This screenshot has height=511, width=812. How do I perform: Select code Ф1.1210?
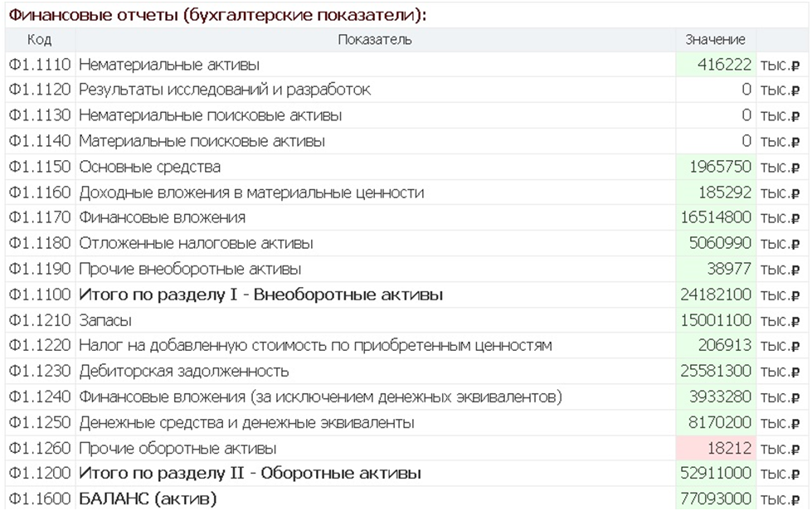click(40, 320)
